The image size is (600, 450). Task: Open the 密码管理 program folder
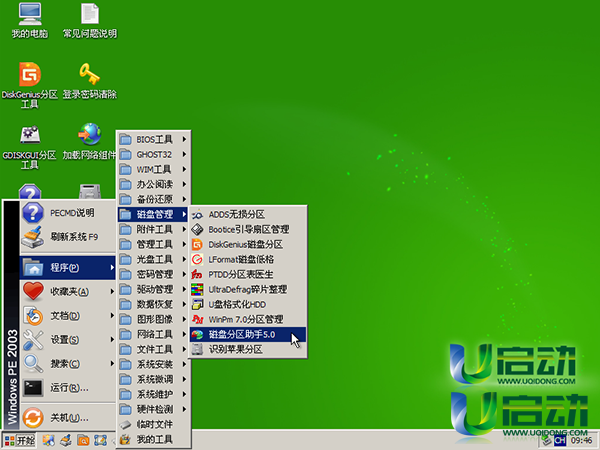pyautogui.click(x=153, y=274)
